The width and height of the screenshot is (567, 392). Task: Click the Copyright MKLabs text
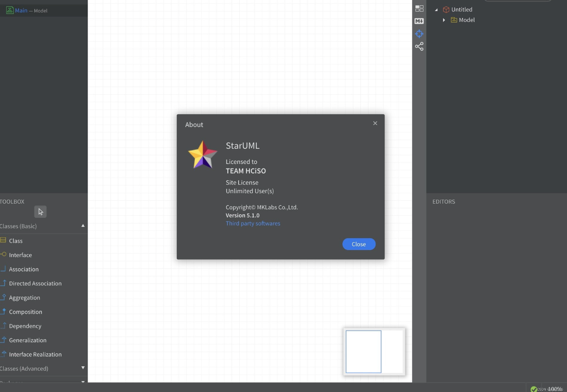tap(262, 207)
